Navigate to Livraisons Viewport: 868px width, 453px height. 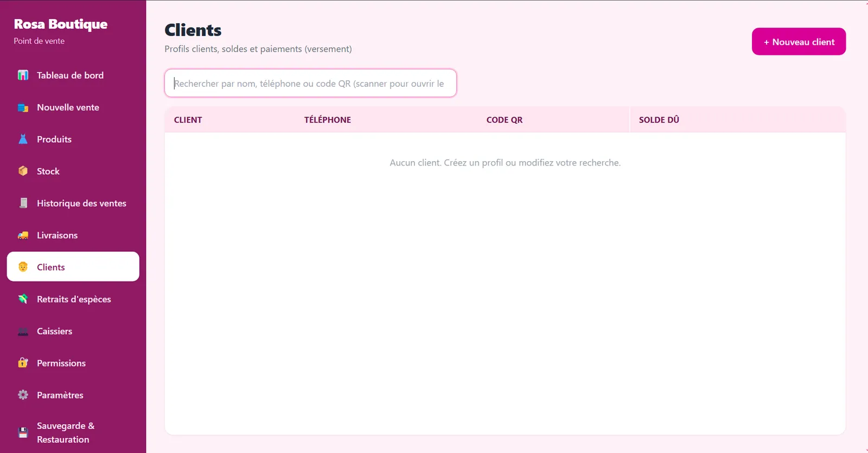[x=73, y=235]
